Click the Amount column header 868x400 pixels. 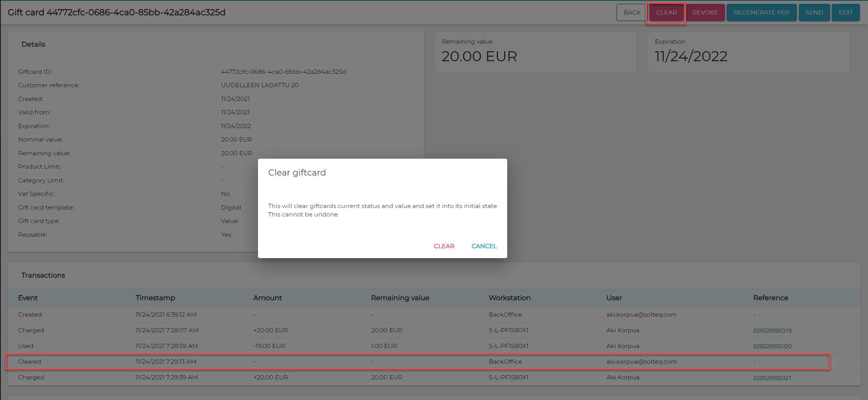pos(268,298)
